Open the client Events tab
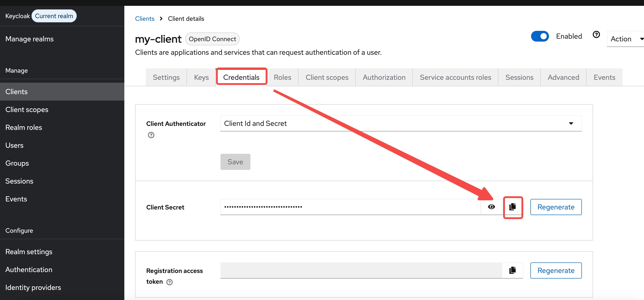Screen dimensions: 644x300 click(x=604, y=78)
